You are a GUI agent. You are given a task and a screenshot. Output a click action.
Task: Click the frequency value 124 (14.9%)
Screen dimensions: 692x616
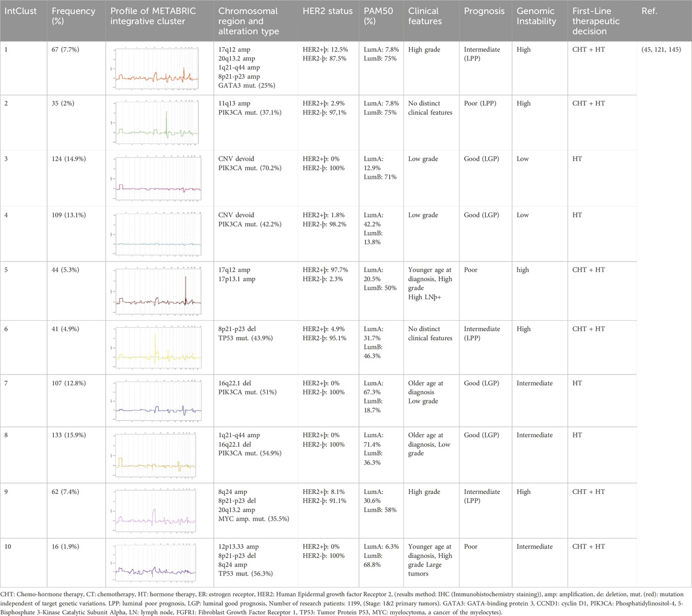point(69,159)
